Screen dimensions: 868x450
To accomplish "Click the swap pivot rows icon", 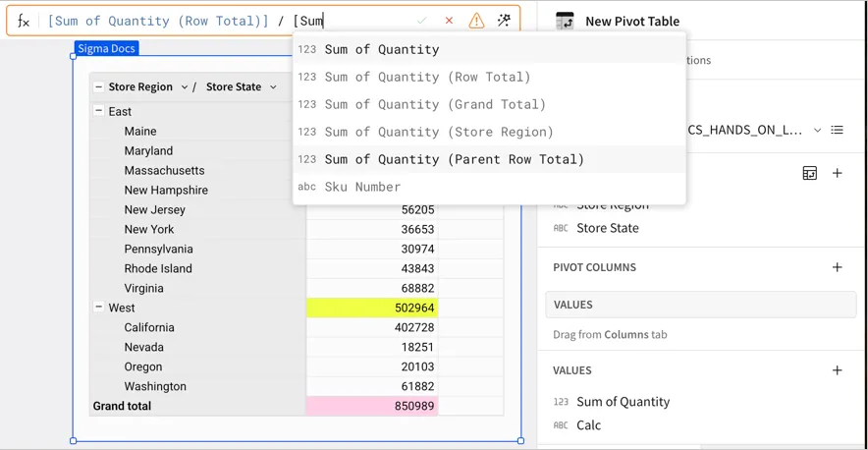I will (x=809, y=174).
